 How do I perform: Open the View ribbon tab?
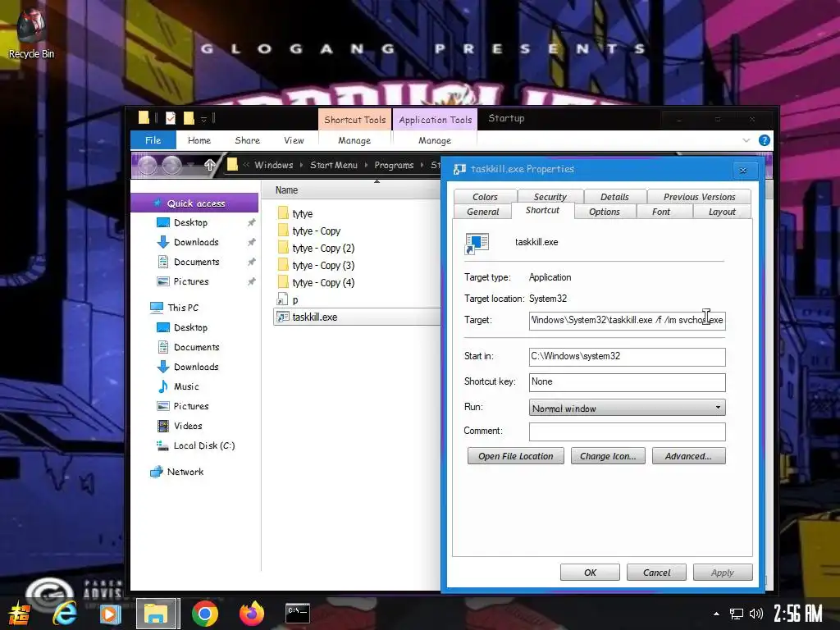point(294,140)
